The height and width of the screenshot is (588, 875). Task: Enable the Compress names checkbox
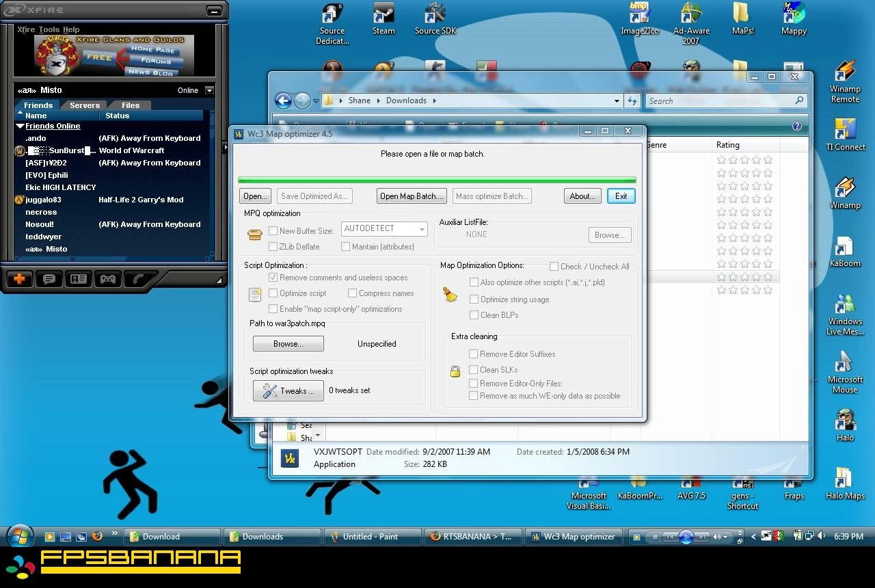pyautogui.click(x=352, y=293)
